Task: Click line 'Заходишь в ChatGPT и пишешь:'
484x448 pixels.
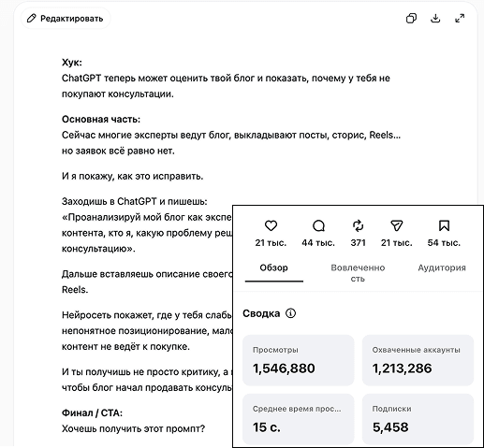Action: pos(135,201)
